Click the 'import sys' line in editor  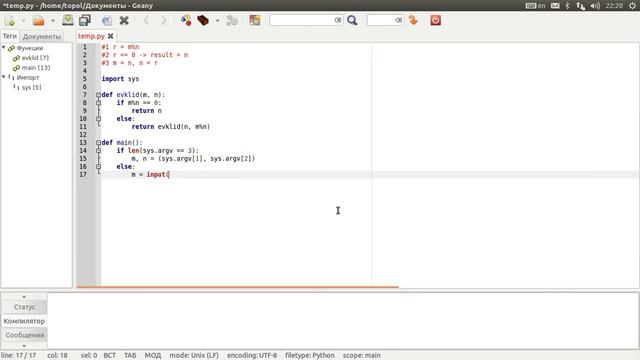pyautogui.click(x=120, y=79)
